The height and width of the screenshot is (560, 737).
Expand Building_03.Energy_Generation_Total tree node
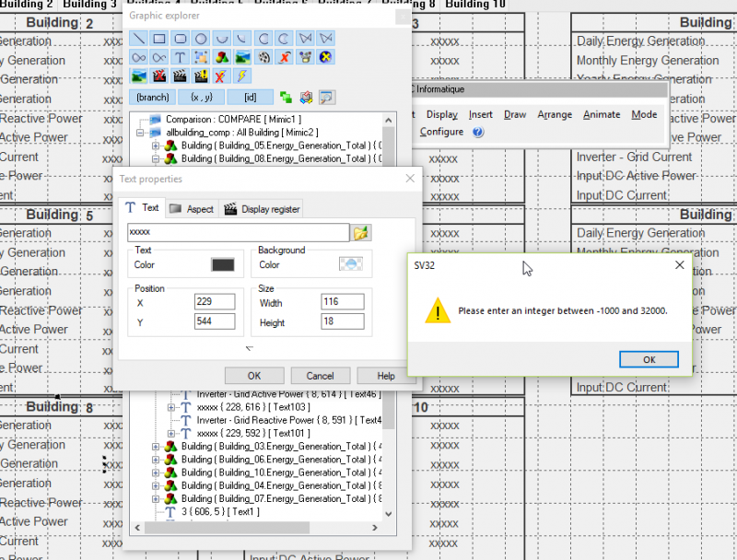click(156, 447)
